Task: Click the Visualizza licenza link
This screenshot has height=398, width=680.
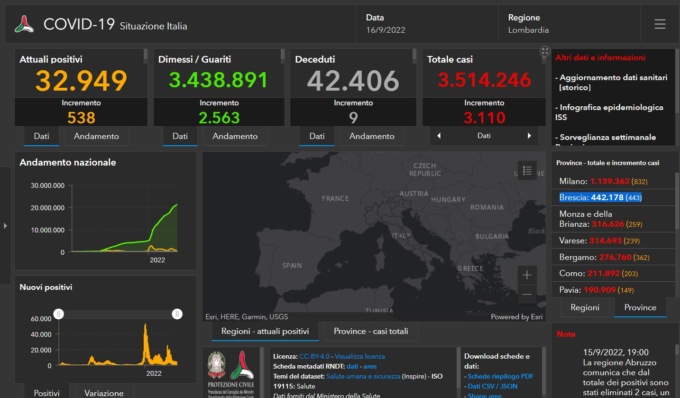Action: click(x=360, y=356)
